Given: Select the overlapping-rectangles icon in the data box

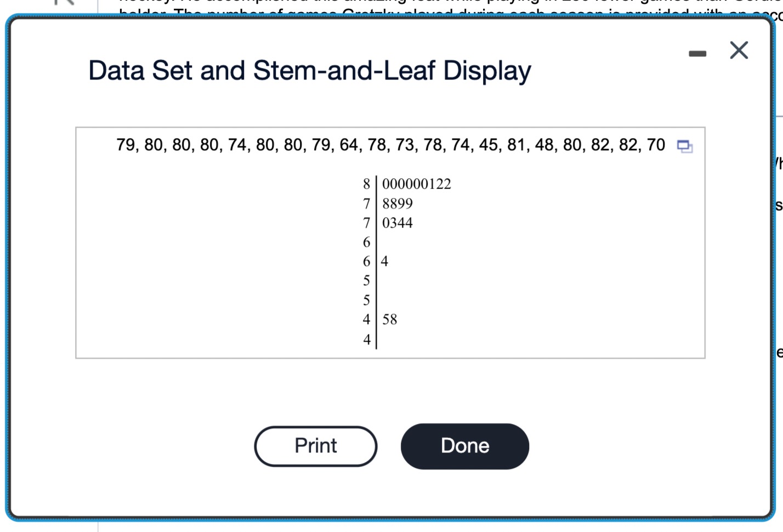Looking at the screenshot, I should pos(684,147).
